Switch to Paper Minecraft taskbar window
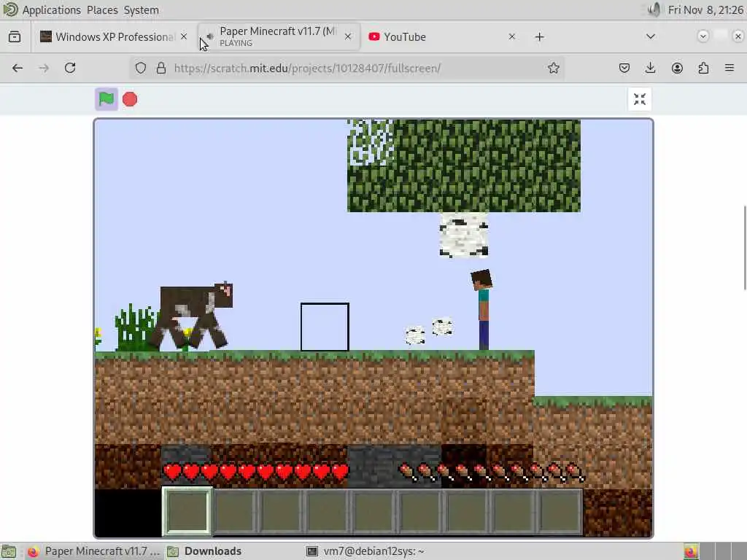Viewport: 747px width, 560px height. (x=93, y=551)
